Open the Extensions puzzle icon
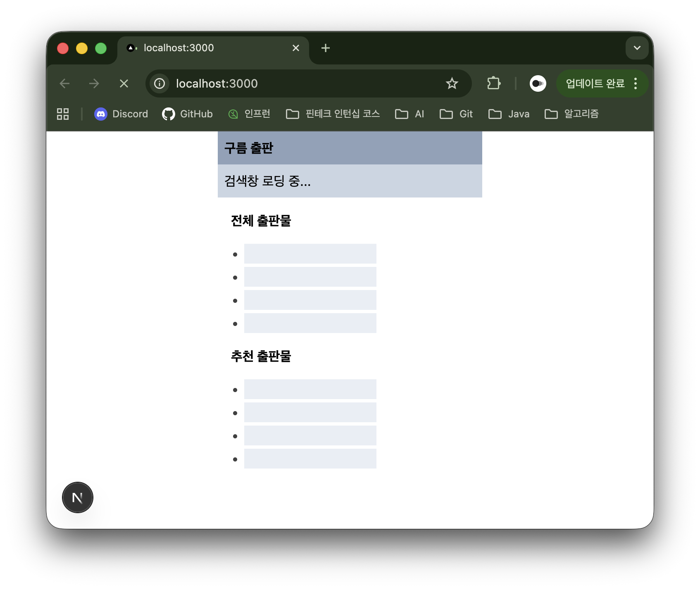This screenshot has width=700, height=590. pyautogui.click(x=493, y=84)
